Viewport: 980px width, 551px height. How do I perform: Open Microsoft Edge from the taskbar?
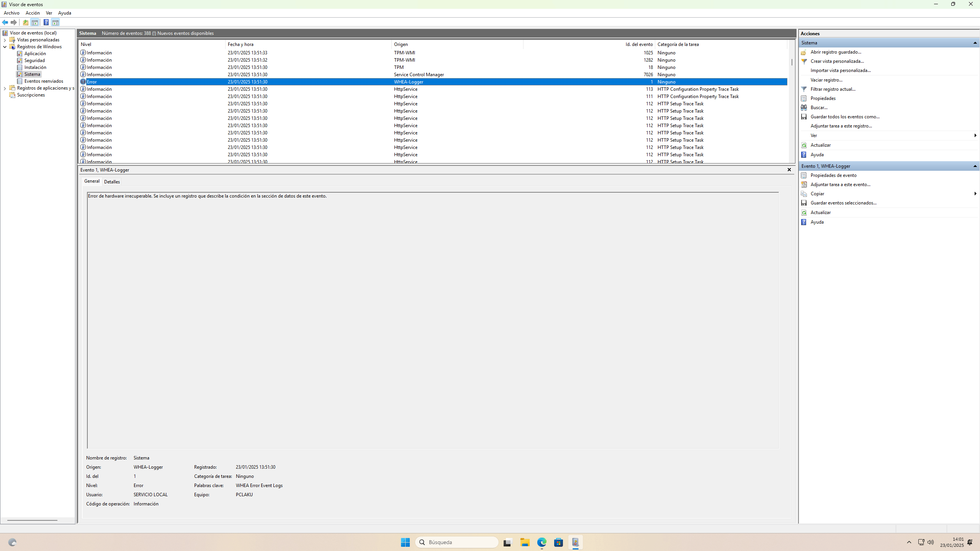point(542,542)
